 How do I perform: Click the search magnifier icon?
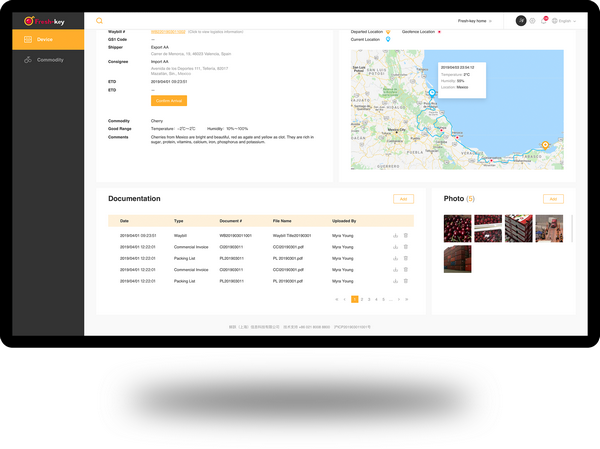click(x=99, y=20)
